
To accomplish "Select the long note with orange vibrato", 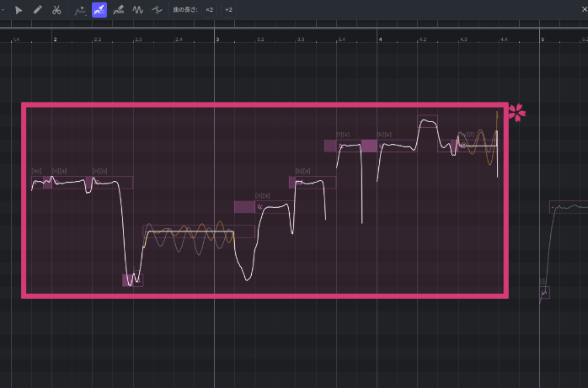I will pos(198,231).
